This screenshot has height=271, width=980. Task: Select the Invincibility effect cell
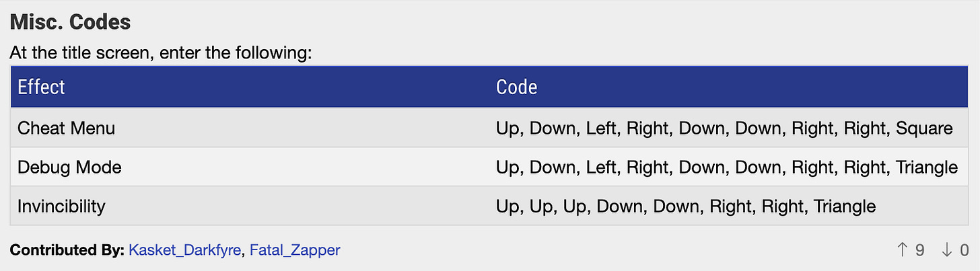(x=250, y=206)
